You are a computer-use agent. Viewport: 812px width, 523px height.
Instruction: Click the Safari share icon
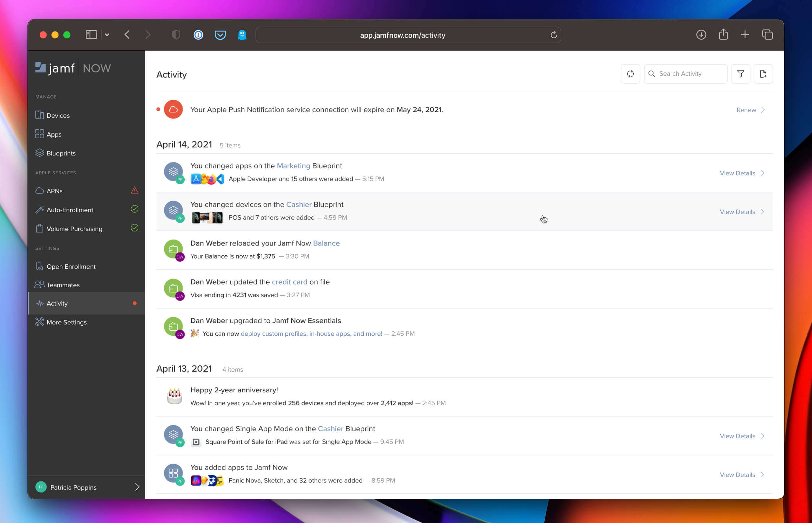[723, 34]
